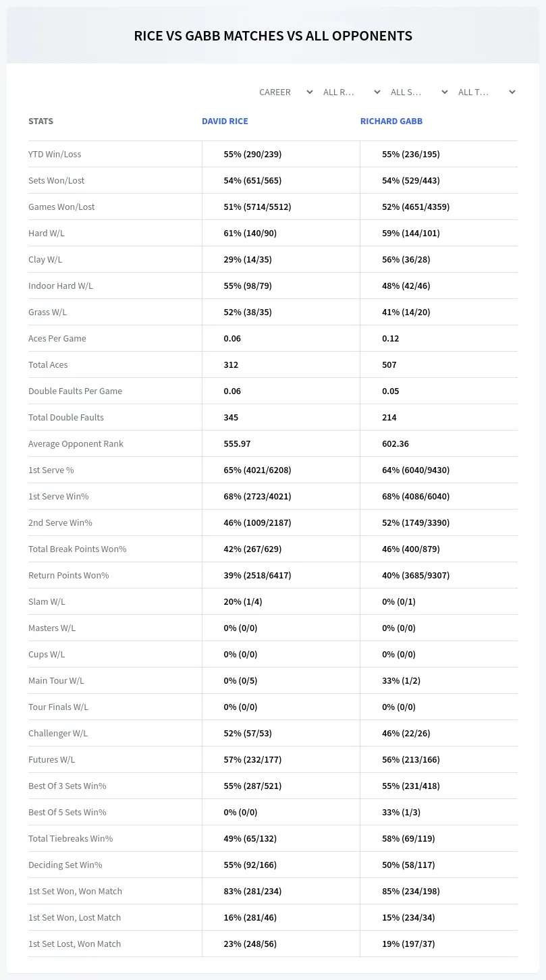
Task: Click the chevron arrow beside ALL T...
Action: pos(512,92)
